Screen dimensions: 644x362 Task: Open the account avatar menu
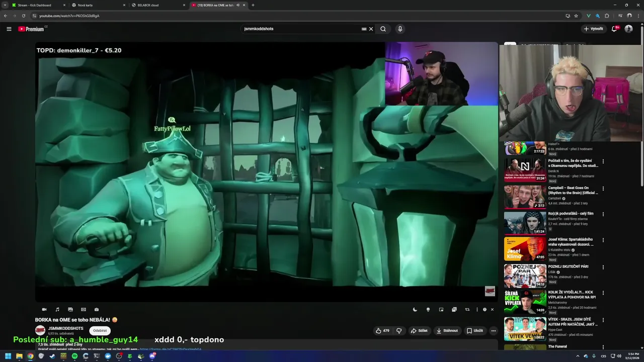point(628,29)
